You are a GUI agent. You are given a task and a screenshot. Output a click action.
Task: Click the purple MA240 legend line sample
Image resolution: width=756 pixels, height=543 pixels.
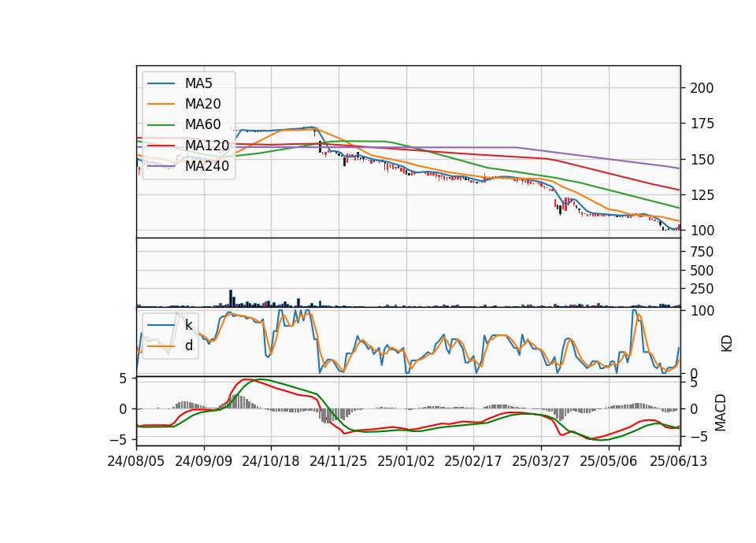(x=161, y=166)
